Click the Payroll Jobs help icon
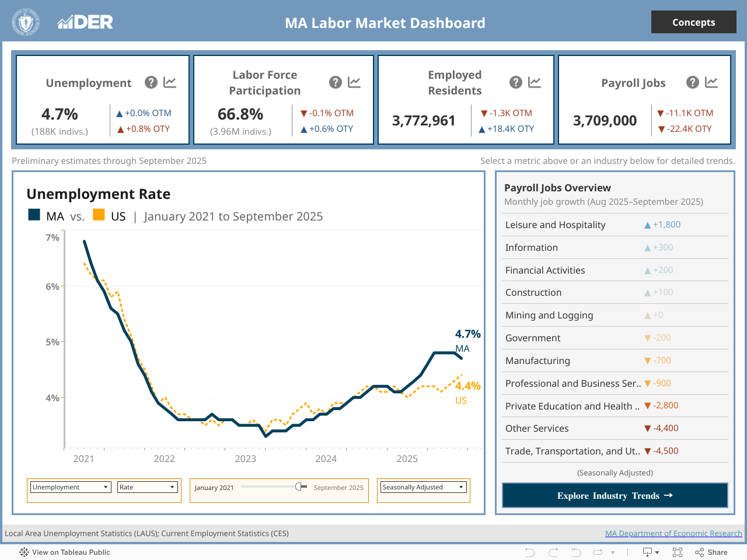Image resolution: width=747 pixels, height=560 pixels. tap(693, 82)
